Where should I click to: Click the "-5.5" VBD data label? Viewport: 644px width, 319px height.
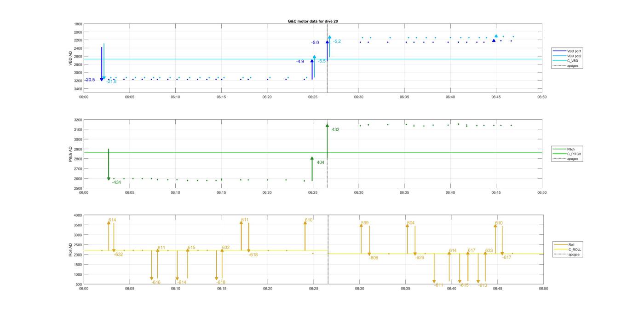(322, 61)
